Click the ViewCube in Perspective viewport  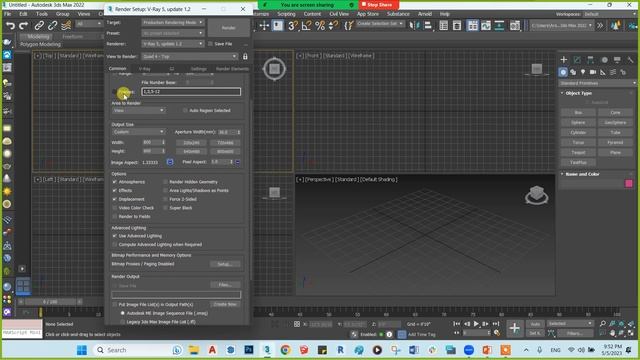click(536, 195)
